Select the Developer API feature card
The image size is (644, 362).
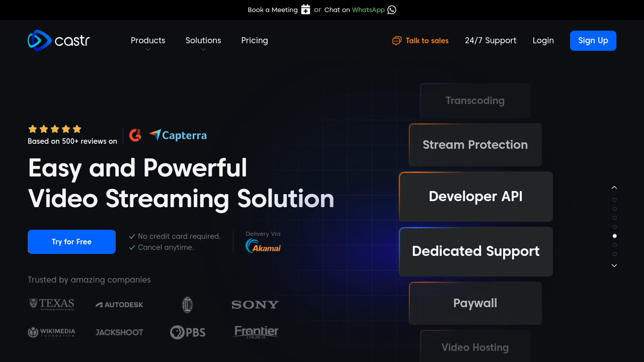(x=475, y=197)
